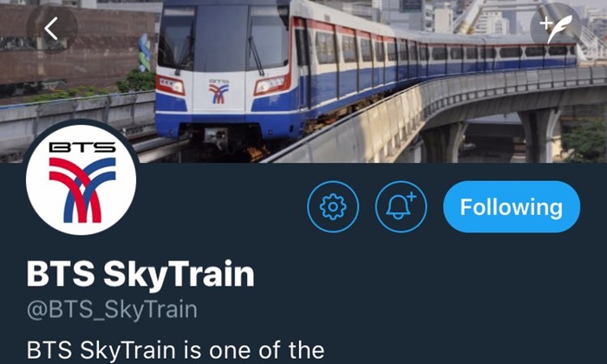Tap the @BTS_SkyTrain handle
The image size is (607, 364).
click(x=112, y=309)
